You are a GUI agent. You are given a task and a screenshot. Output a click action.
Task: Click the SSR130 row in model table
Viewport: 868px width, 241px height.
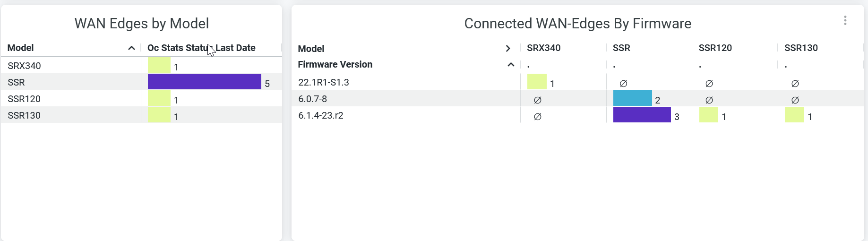[25, 115]
